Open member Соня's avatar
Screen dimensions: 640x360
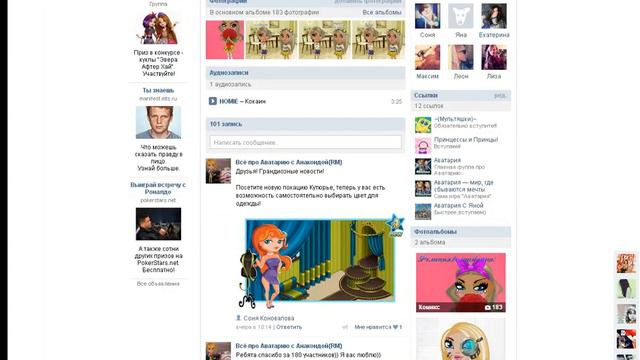coord(427,16)
